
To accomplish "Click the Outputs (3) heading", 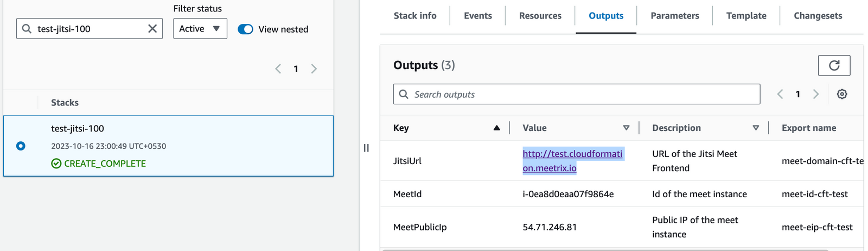I will (424, 65).
